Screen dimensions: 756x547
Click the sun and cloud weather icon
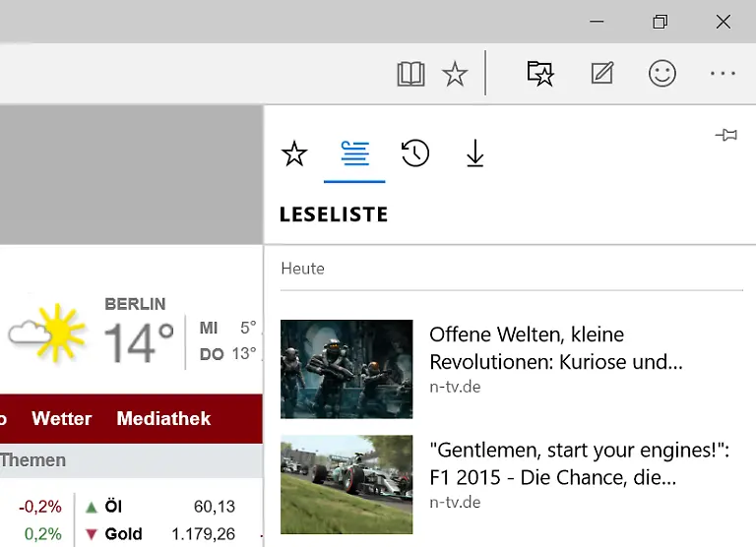(47, 333)
